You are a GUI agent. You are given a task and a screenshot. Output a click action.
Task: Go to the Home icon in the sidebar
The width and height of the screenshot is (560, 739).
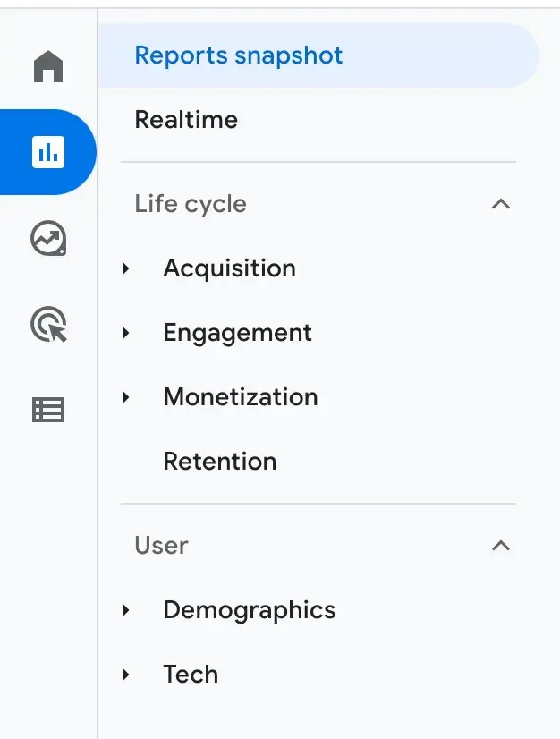click(x=48, y=66)
